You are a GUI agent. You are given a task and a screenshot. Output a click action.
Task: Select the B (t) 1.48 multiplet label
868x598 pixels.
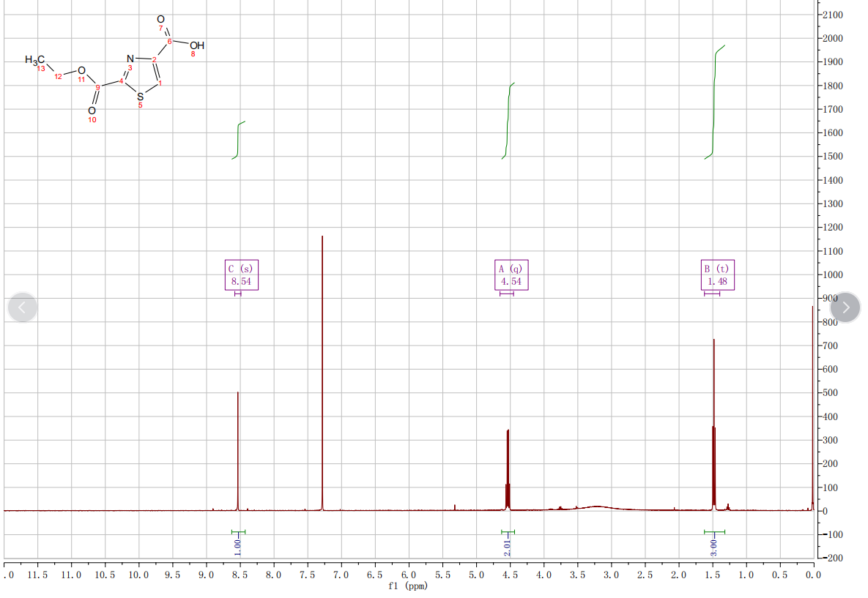tap(717, 275)
